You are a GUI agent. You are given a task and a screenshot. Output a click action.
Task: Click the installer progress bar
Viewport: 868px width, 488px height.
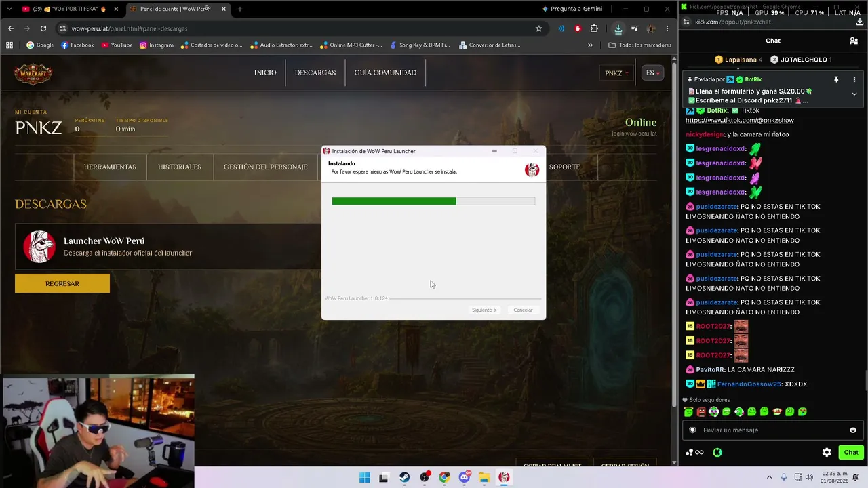pyautogui.click(x=433, y=201)
